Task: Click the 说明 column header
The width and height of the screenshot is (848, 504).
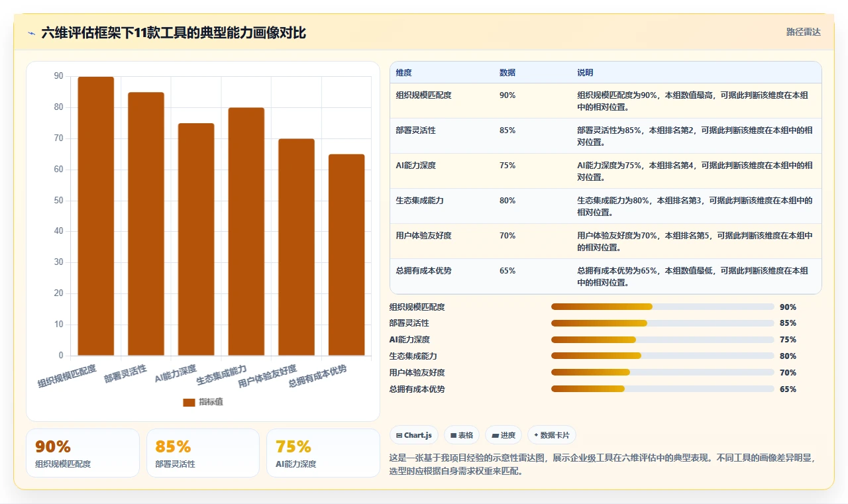Action: (x=585, y=72)
